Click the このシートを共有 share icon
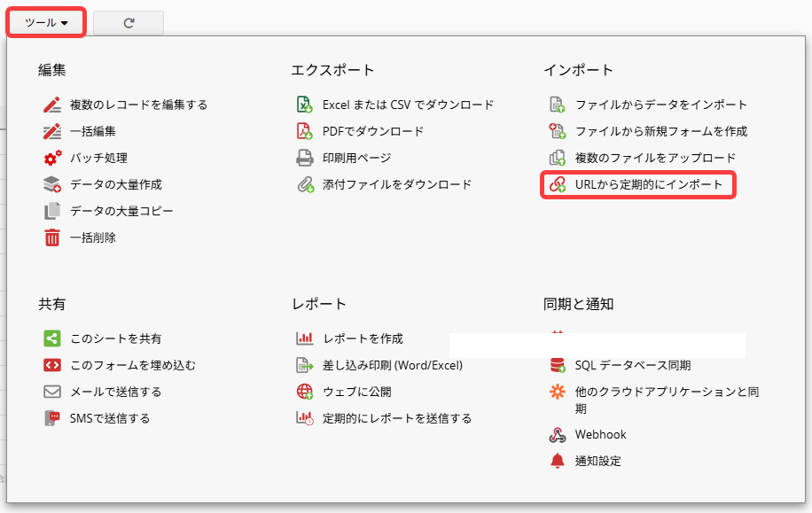This screenshot has height=513, width=812. pos(51,338)
